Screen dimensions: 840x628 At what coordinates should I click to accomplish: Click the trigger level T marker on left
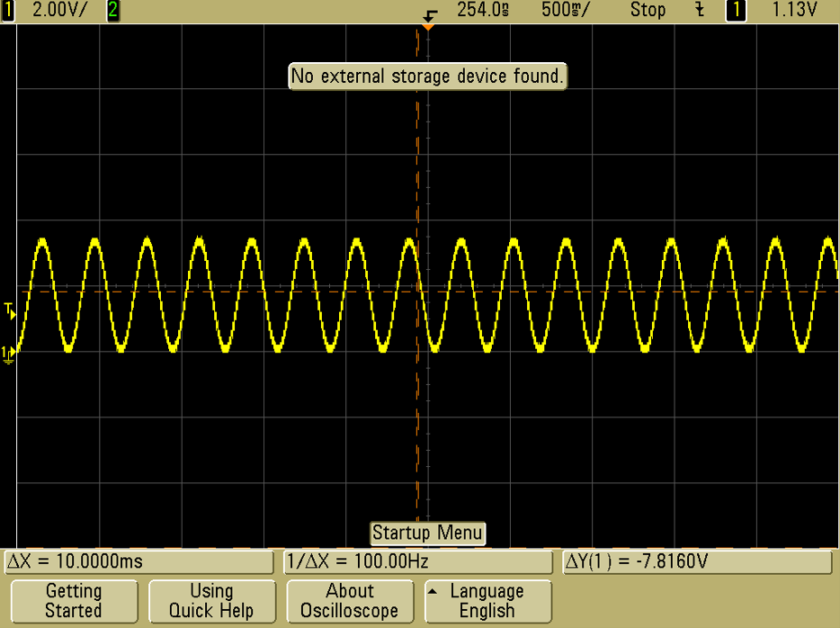[x=9, y=311]
